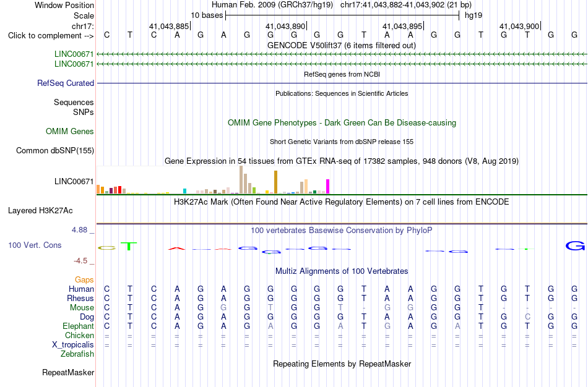Select the 'SNPs' publications track label
The image size is (588, 387).
[84, 112]
